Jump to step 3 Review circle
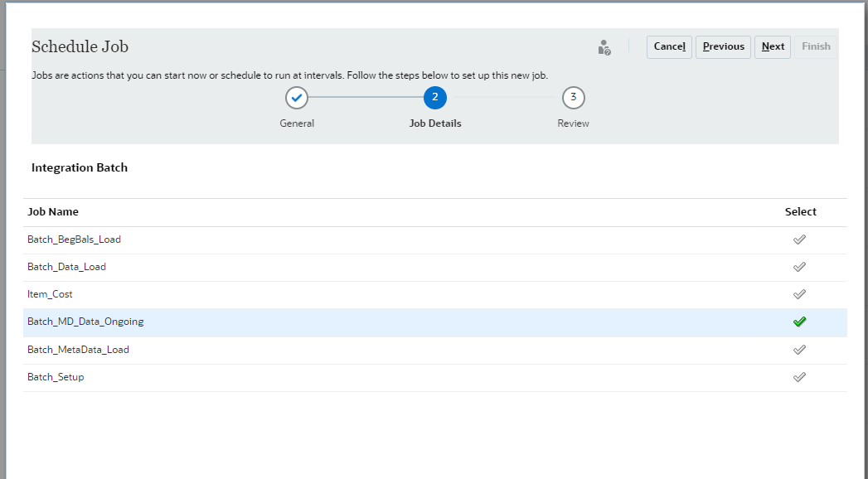The image size is (868, 479). (574, 98)
